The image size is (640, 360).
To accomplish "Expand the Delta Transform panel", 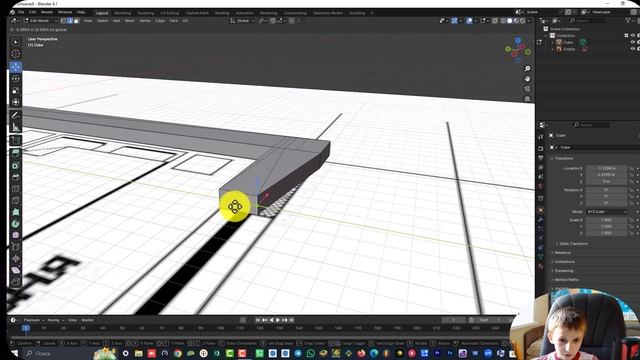I will pyautogui.click(x=573, y=244).
